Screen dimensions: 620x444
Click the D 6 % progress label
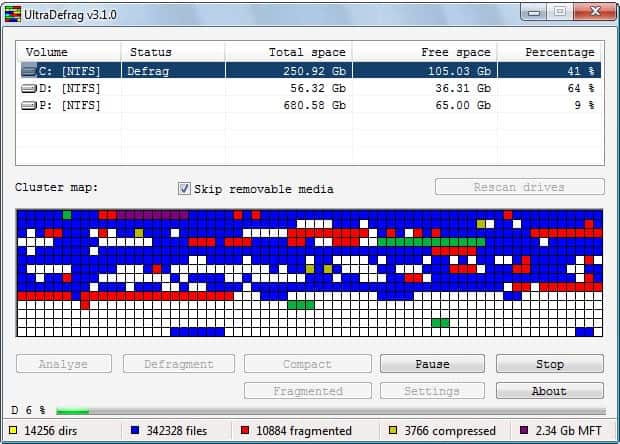tap(28, 410)
